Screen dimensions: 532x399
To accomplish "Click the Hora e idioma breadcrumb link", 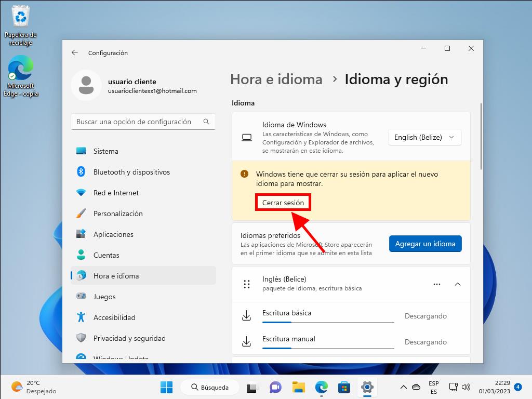I will tap(276, 79).
